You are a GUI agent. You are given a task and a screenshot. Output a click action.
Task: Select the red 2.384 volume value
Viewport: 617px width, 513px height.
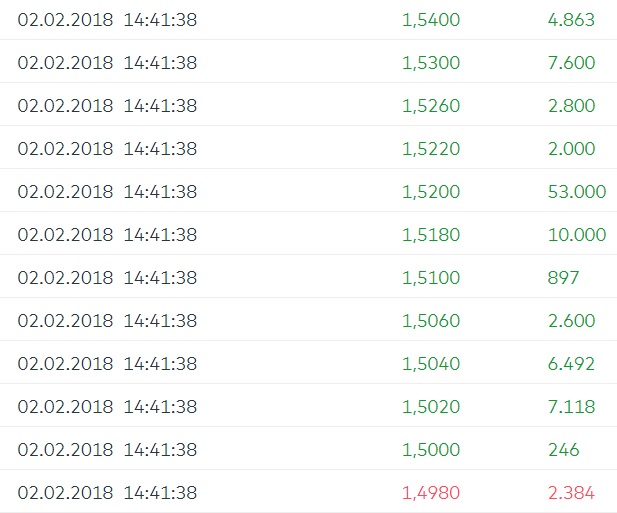pos(571,493)
